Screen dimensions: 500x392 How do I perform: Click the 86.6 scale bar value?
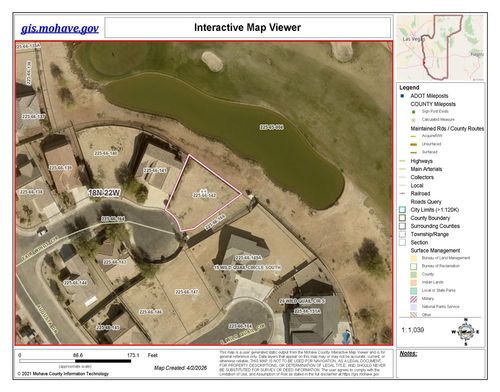point(78,355)
